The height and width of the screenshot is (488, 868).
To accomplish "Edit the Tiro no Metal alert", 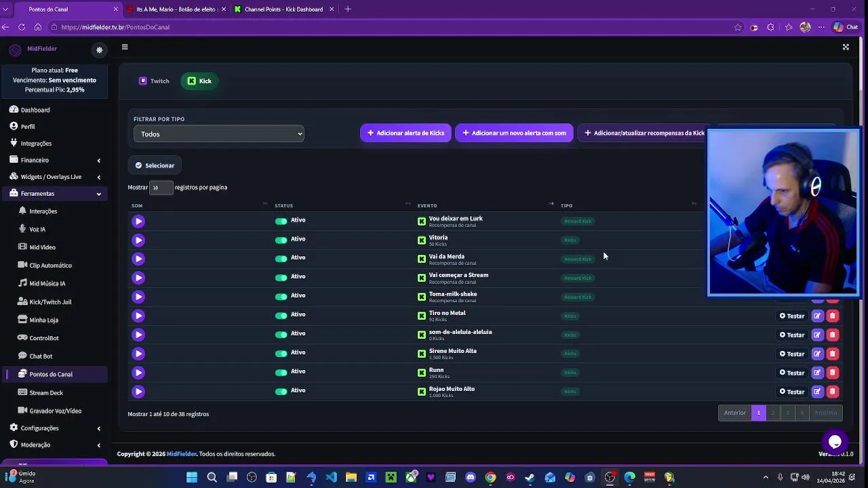I will point(817,316).
